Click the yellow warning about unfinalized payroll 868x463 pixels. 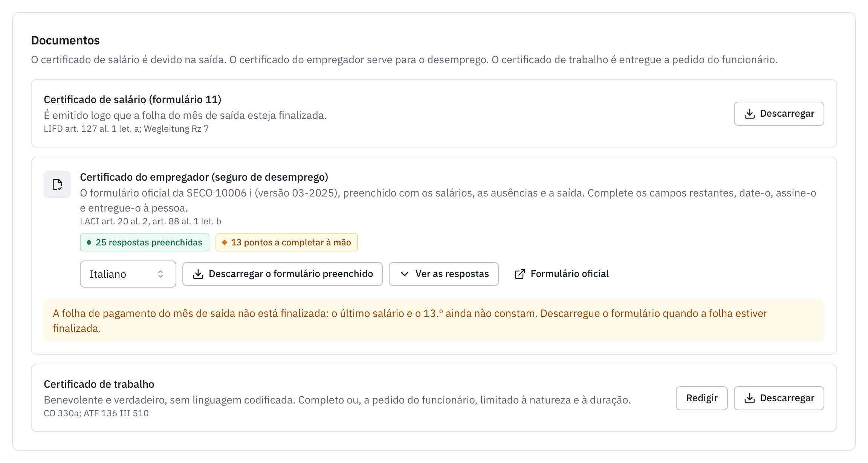pyautogui.click(x=434, y=321)
